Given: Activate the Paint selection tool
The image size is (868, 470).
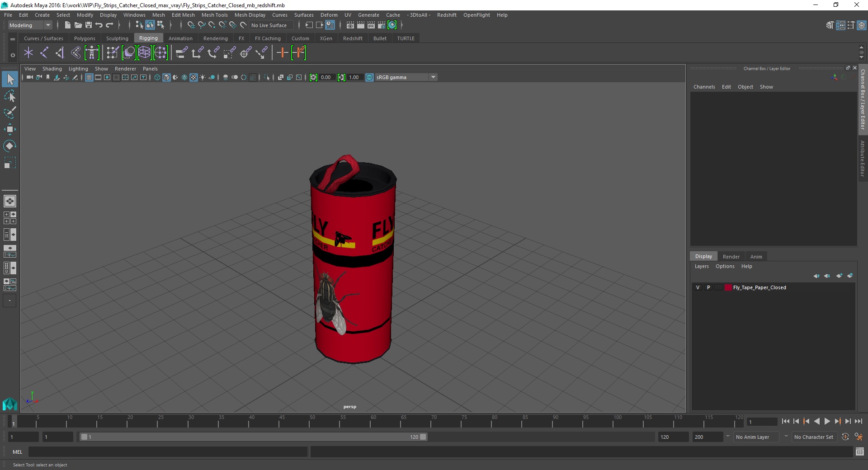Looking at the screenshot, I should click(10, 113).
